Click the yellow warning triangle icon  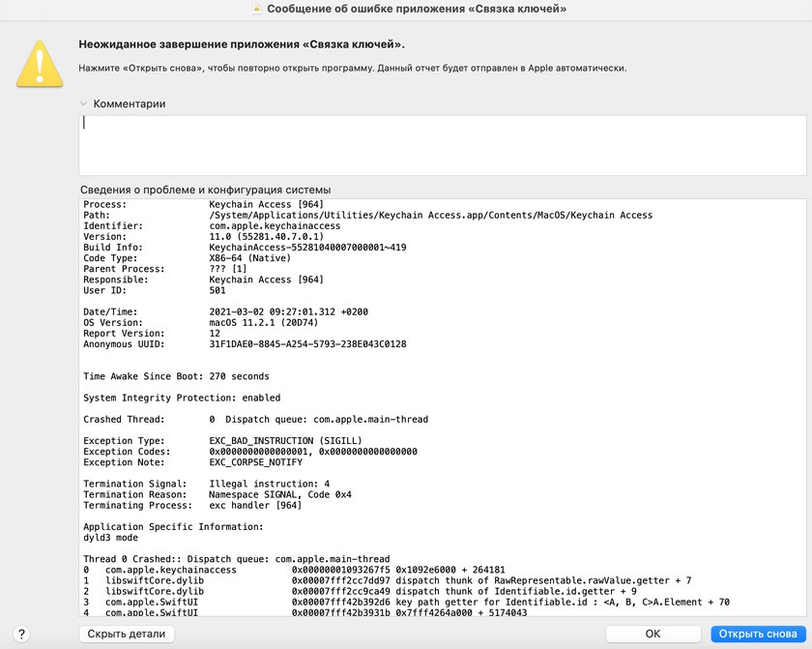point(40,64)
